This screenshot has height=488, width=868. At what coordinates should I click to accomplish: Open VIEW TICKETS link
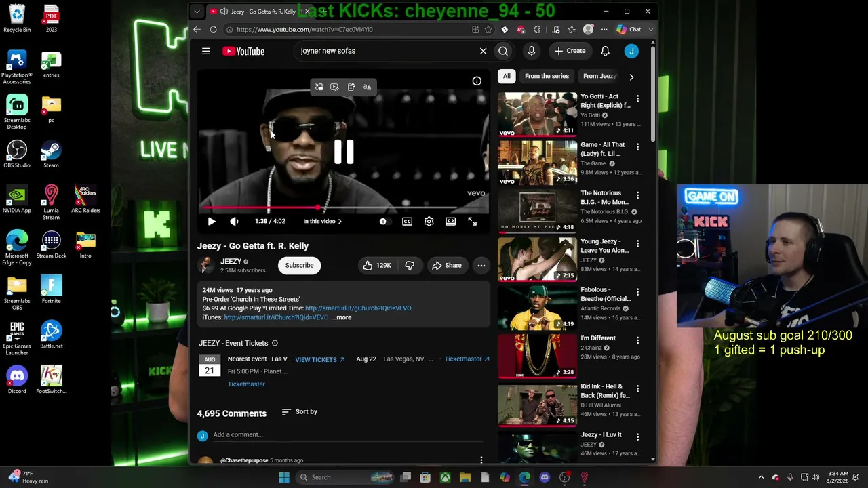pyautogui.click(x=320, y=359)
